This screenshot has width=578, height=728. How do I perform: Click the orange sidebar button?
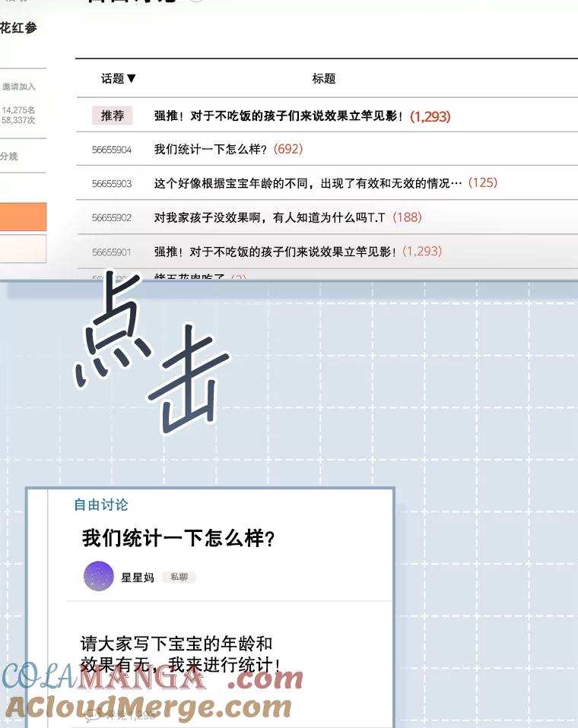pyautogui.click(x=23, y=217)
